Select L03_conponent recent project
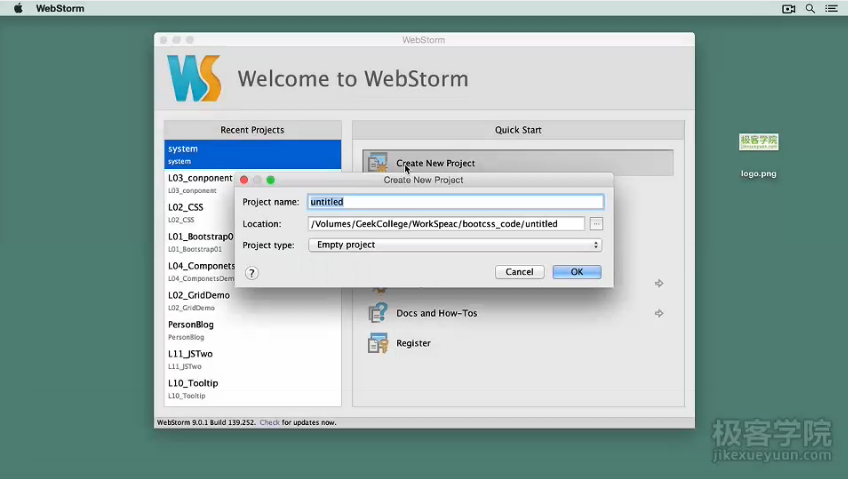 pyautogui.click(x=200, y=183)
